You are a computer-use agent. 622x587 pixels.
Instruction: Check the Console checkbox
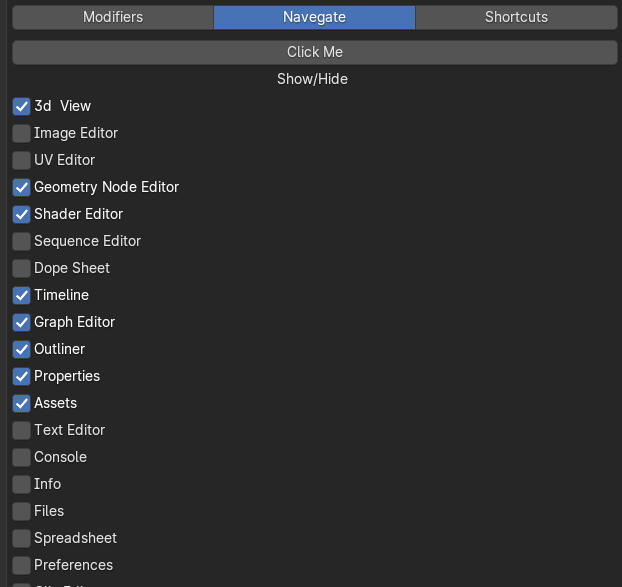pyautogui.click(x=22, y=457)
